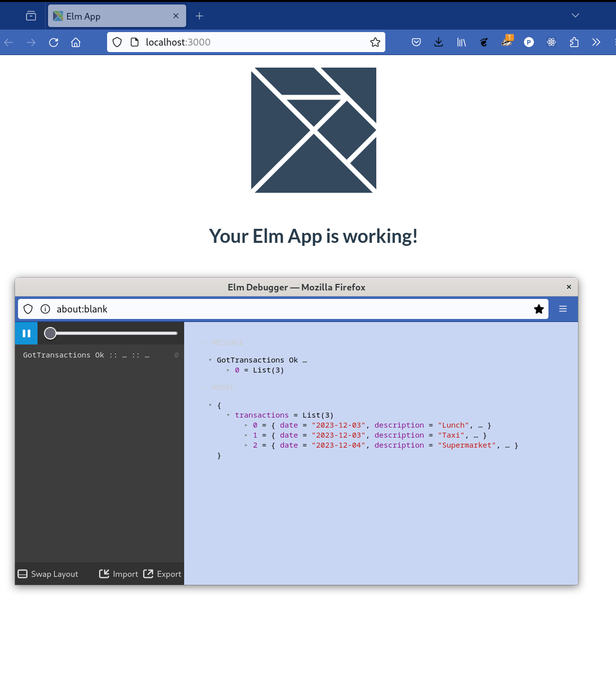Open the Firefox downloads panel
This screenshot has width=616, height=693.
click(x=439, y=42)
